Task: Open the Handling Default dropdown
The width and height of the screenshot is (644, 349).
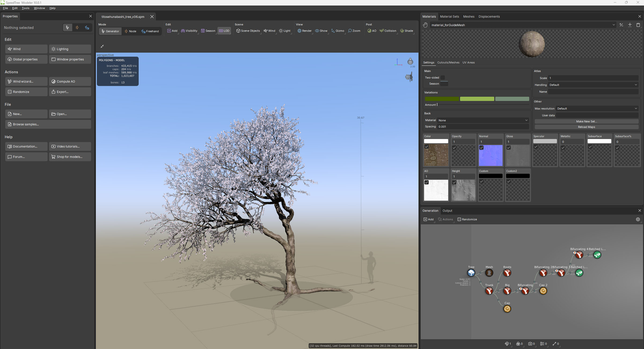Action: [593, 85]
